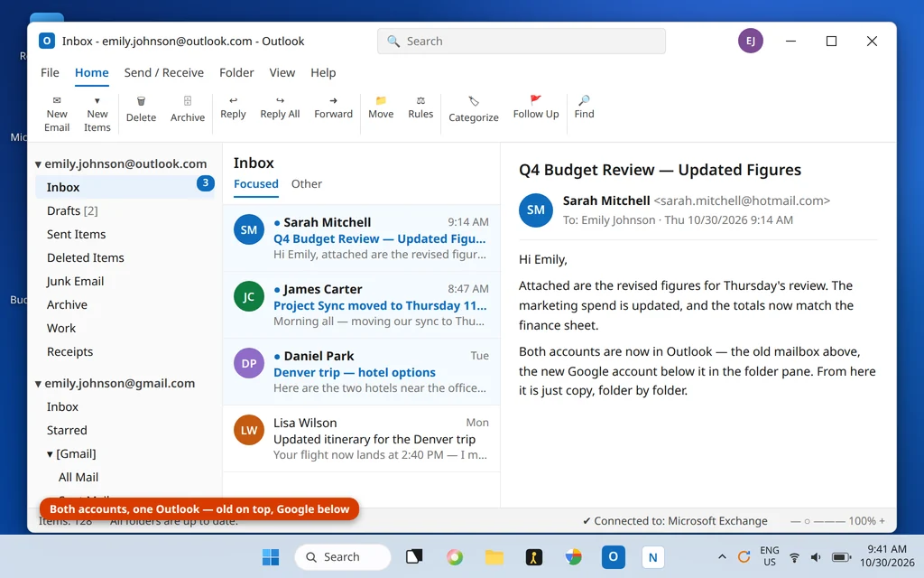Select the Outlook account Inbox folder
Screen dimensions: 924x578
[125, 187]
